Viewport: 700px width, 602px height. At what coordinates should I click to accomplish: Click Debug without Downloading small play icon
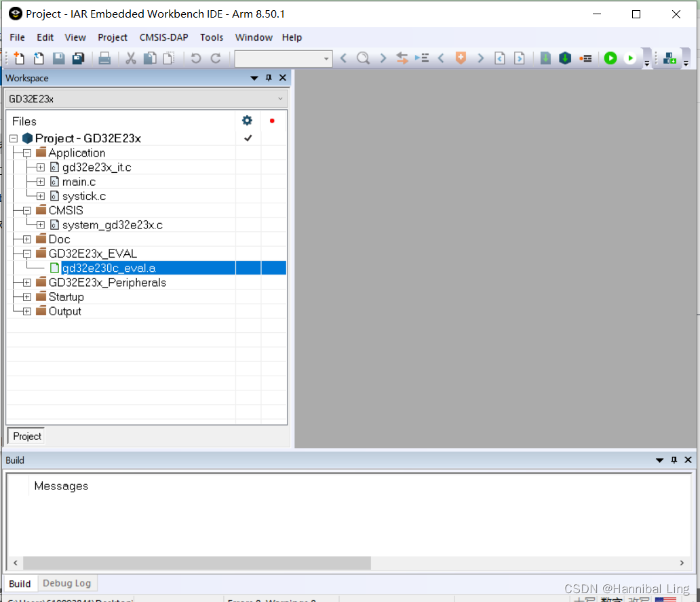(630, 58)
